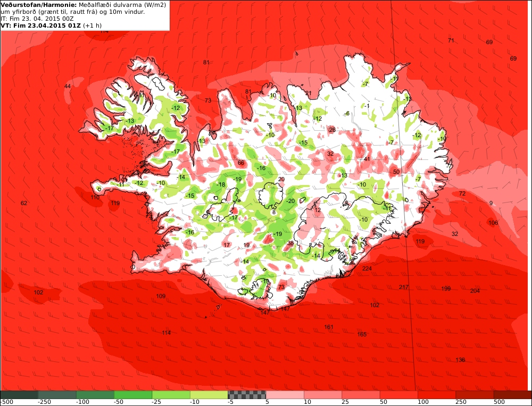The width and height of the screenshot is (532, 406).
Task: Click the 50 value in east Iceland
Action: point(396,172)
